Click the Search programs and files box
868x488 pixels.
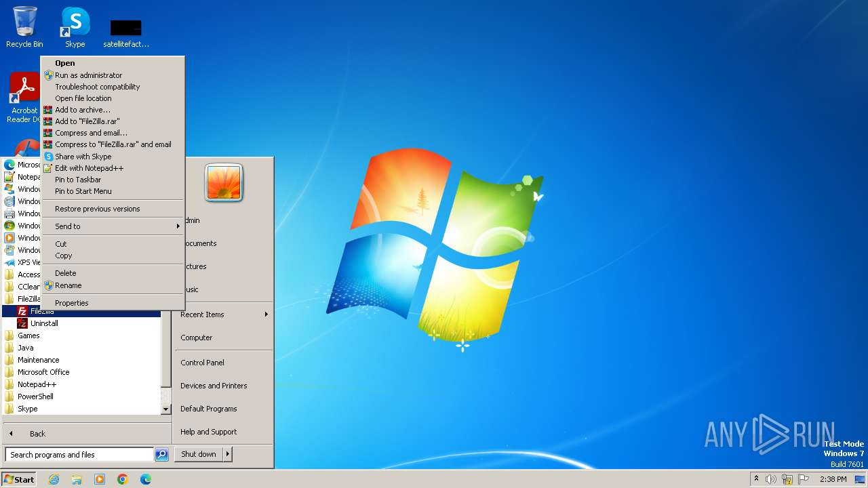coord(79,455)
